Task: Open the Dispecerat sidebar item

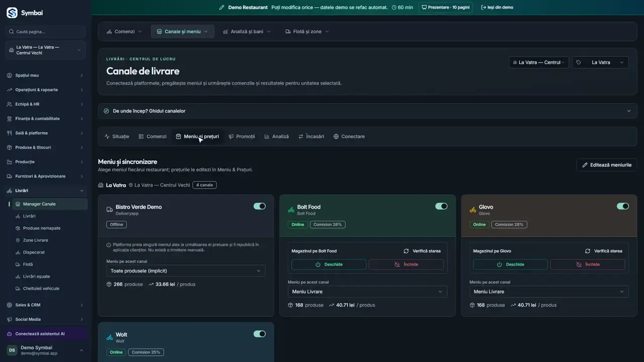Action: [49, 252]
